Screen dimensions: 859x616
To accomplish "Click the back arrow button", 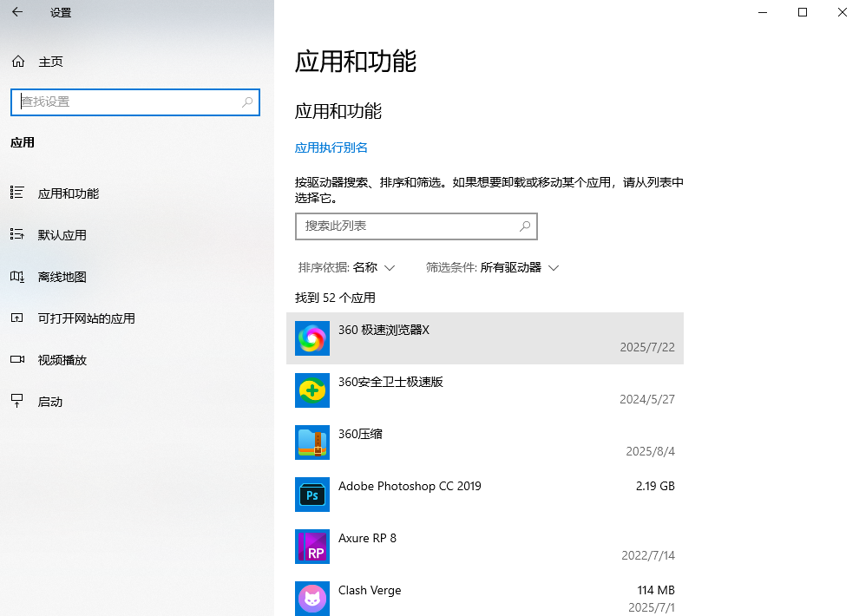I will 17,12.
